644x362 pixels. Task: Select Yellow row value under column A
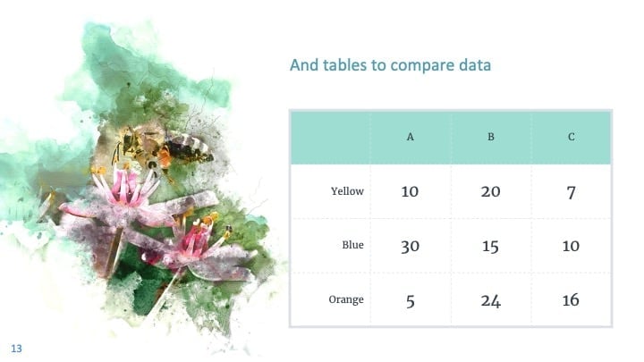pos(411,191)
